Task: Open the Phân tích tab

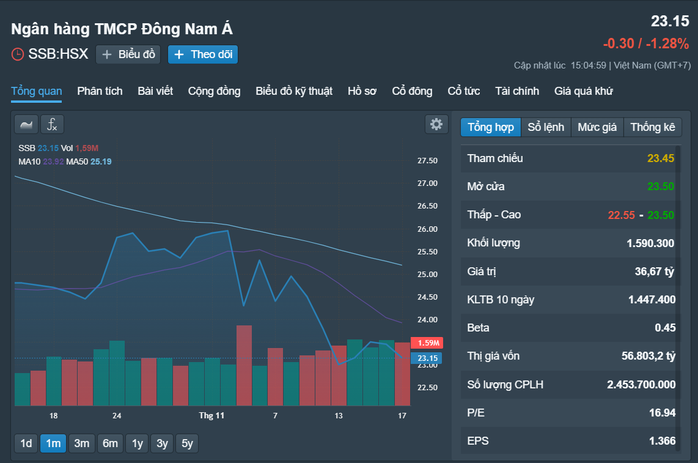Action: (100, 91)
